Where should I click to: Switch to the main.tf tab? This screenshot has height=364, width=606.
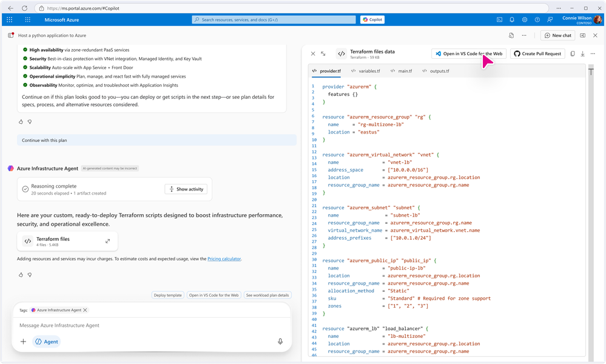click(x=401, y=71)
